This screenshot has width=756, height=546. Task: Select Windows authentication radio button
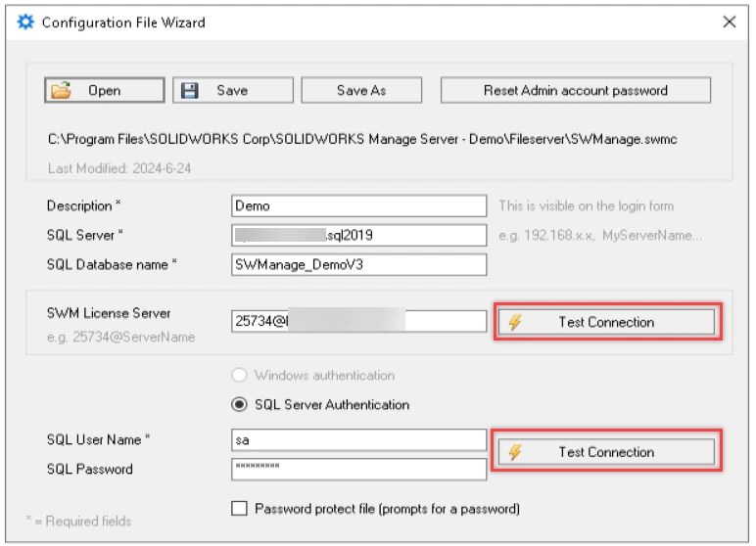(240, 376)
